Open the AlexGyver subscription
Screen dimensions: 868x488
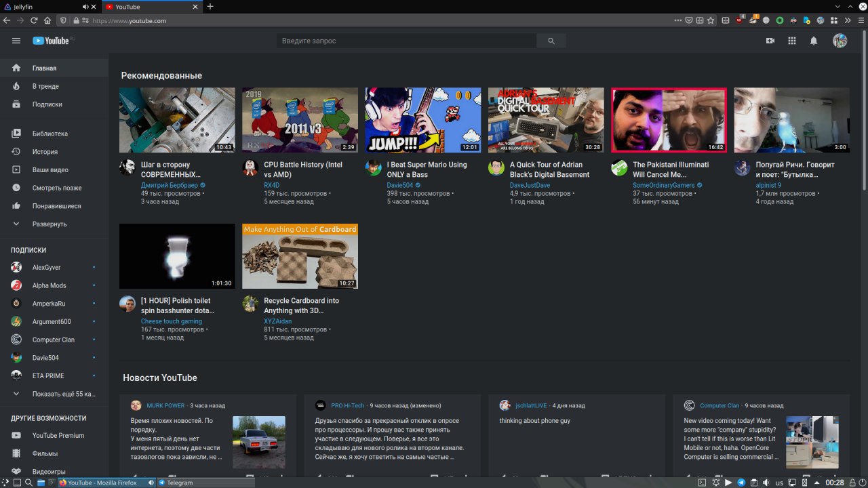[x=54, y=268]
